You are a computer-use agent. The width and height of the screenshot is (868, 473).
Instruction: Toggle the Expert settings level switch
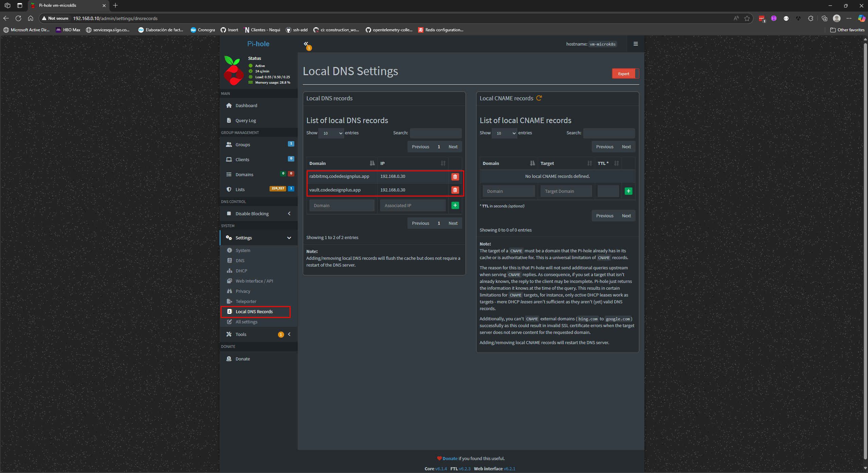point(625,73)
